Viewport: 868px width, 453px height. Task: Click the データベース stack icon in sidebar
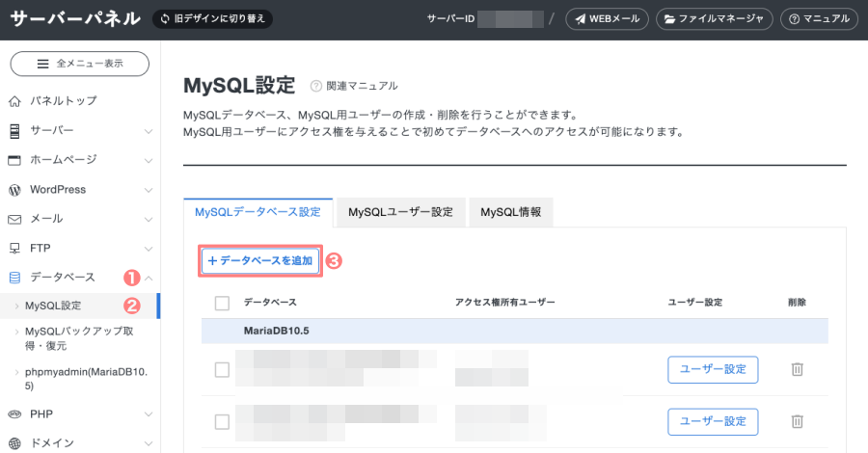14,278
